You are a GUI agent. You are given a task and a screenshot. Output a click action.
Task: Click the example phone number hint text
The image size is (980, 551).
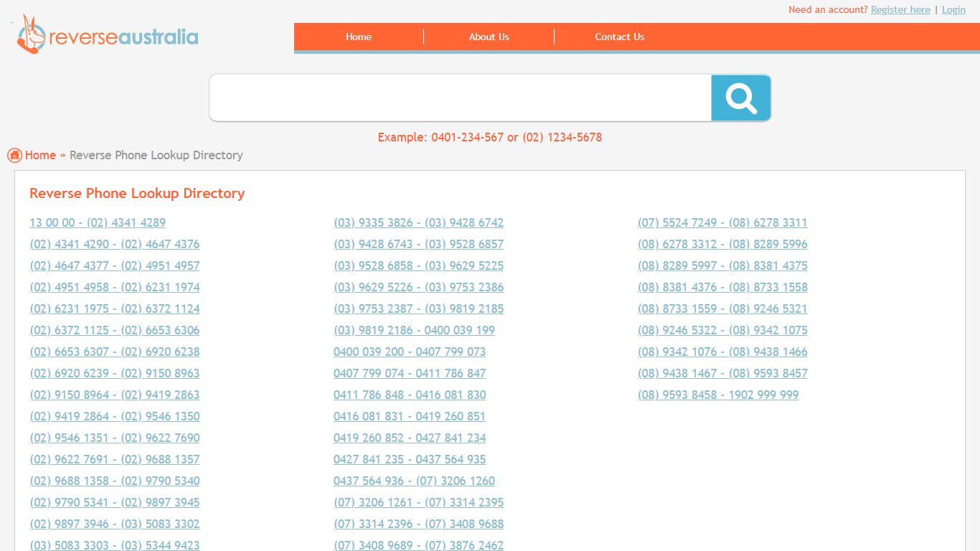[490, 137]
